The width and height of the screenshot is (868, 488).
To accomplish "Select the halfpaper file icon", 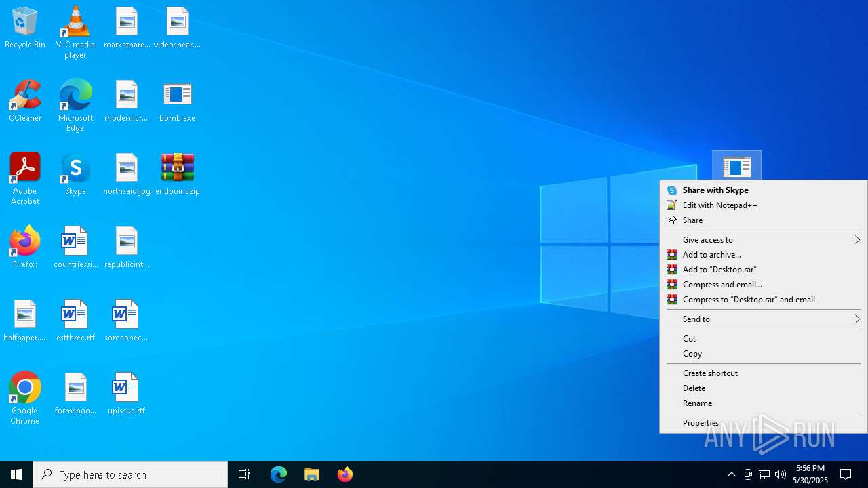I will tap(25, 321).
